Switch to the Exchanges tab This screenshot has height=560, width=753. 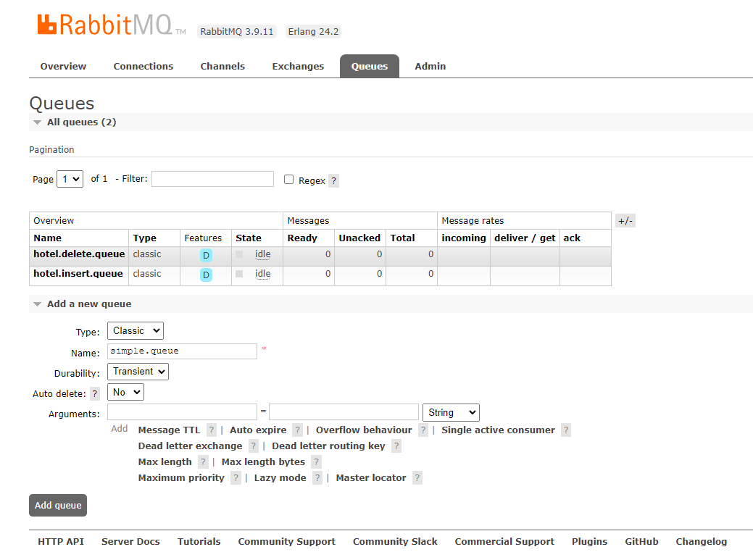[x=298, y=66]
